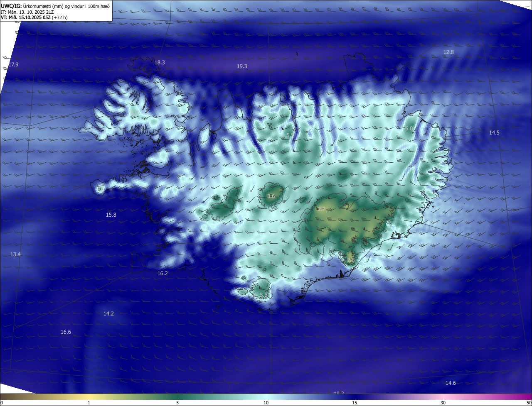Click the 2.8 value label
This screenshot has width=532, height=406.
point(350,260)
